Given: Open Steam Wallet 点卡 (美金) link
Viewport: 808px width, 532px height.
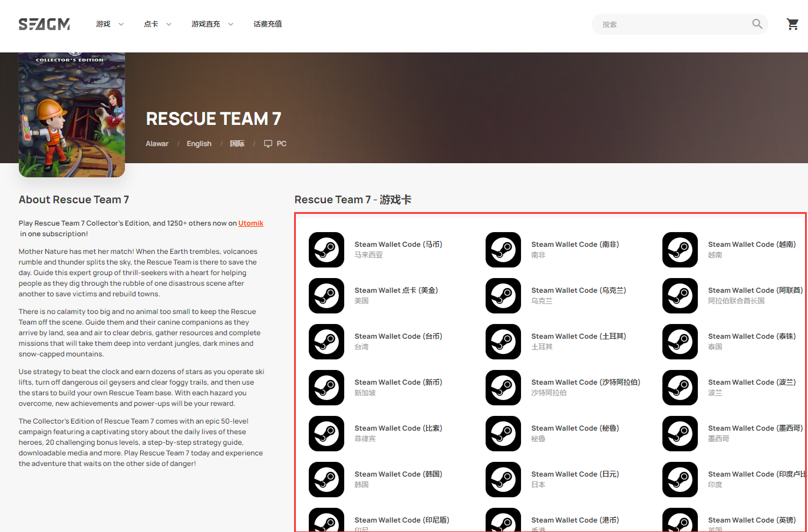Looking at the screenshot, I should click(396, 290).
